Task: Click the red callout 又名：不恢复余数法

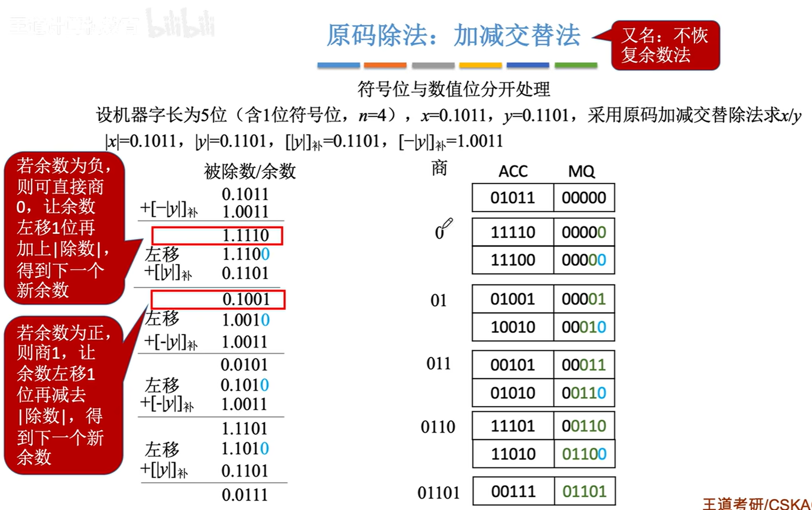Action: (x=665, y=45)
